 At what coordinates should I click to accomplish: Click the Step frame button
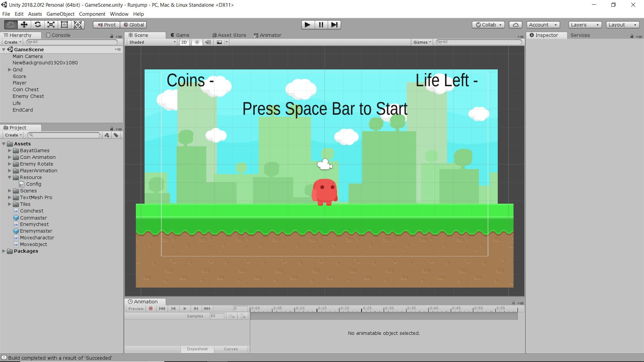click(x=334, y=24)
